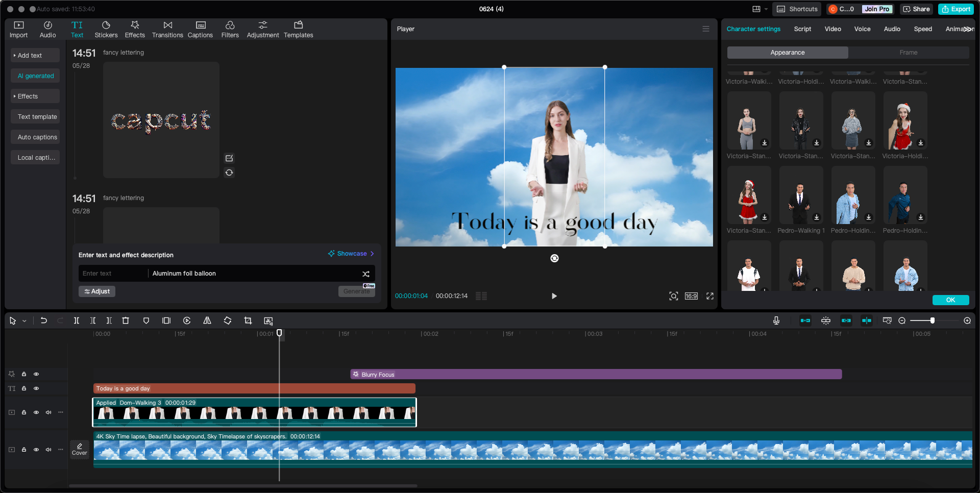
Task: Toggle visibility of the Today is a good day track
Action: pos(36,388)
